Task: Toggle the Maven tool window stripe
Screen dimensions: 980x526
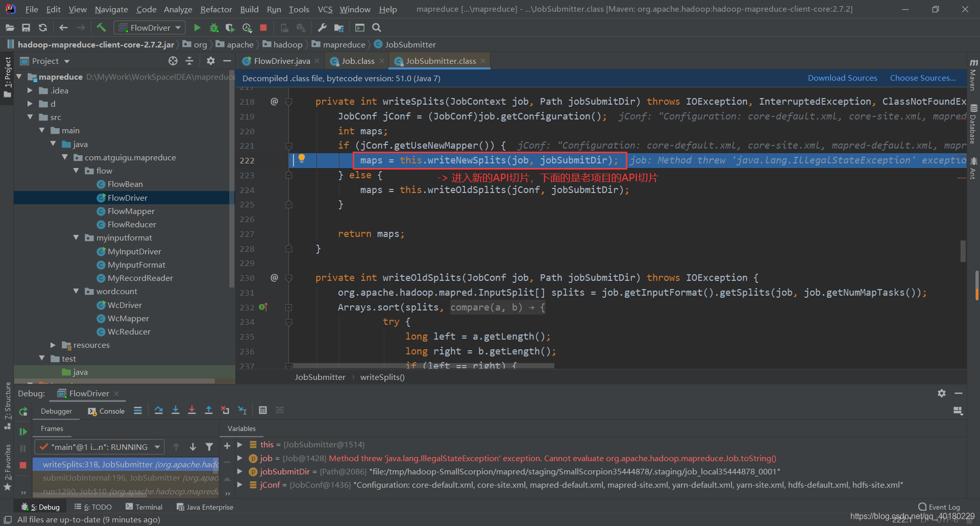Action: click(973, 75)
